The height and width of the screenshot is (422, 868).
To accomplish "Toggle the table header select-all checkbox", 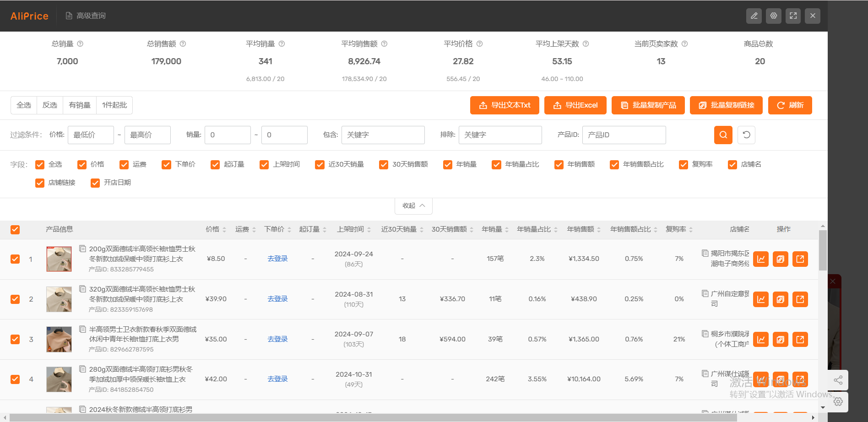I will [15, 229].
